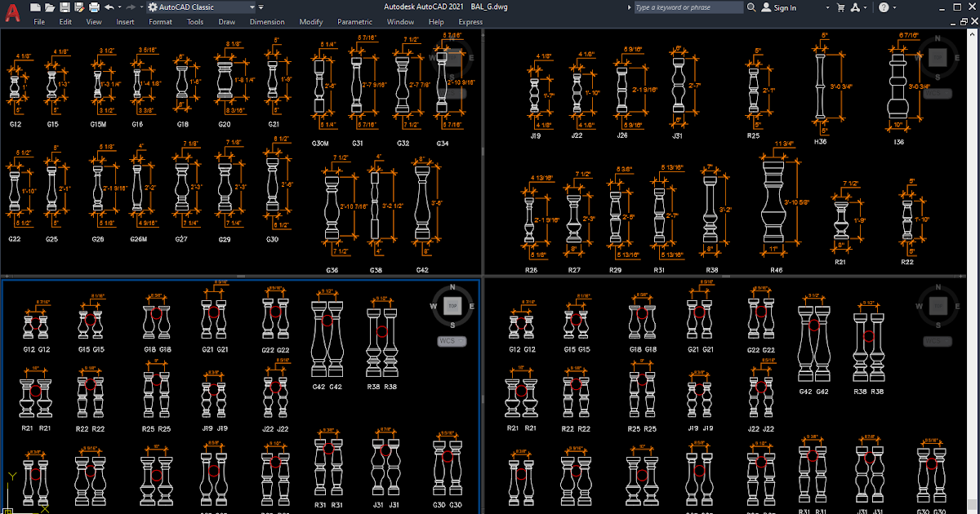Open an existing drawing file
This screenshot has height=514, width=980.
click(51, 7)
